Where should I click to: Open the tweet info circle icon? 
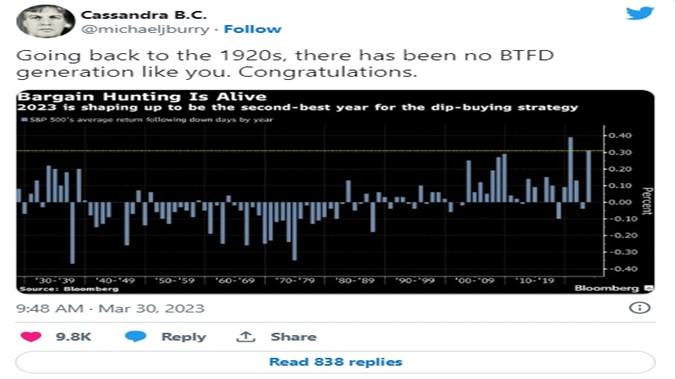click(x=639, y=308)
